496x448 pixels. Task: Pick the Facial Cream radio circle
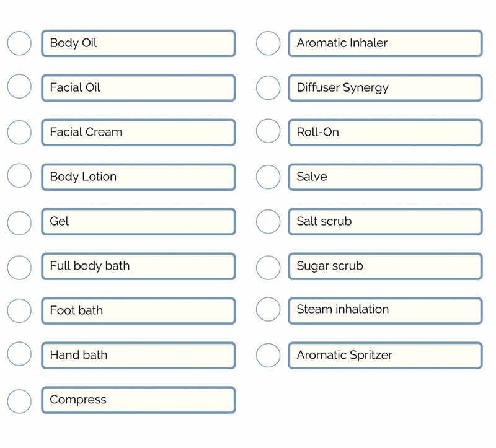19,132
